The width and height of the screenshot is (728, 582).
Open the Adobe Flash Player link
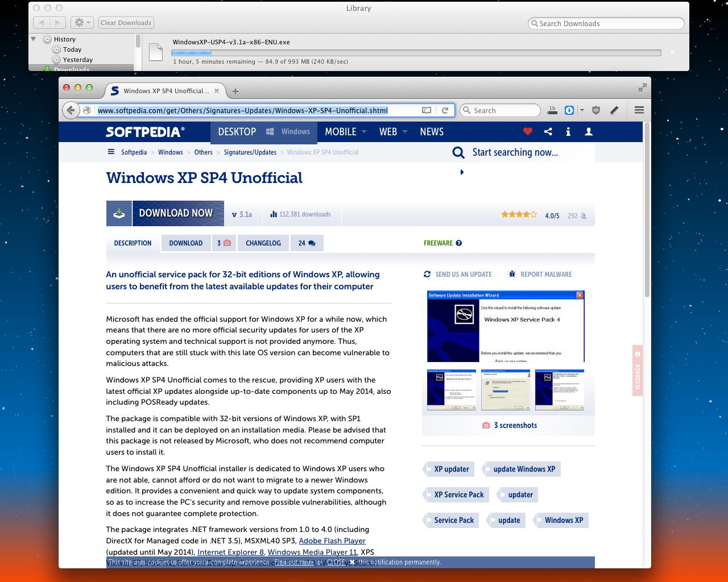click(332, 541)
